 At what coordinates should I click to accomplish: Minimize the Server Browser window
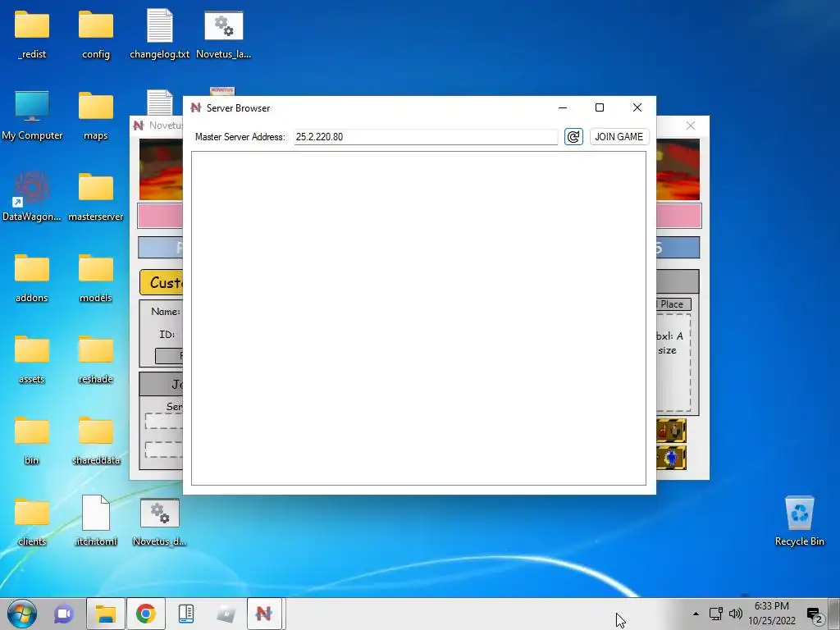pos(563,107)
